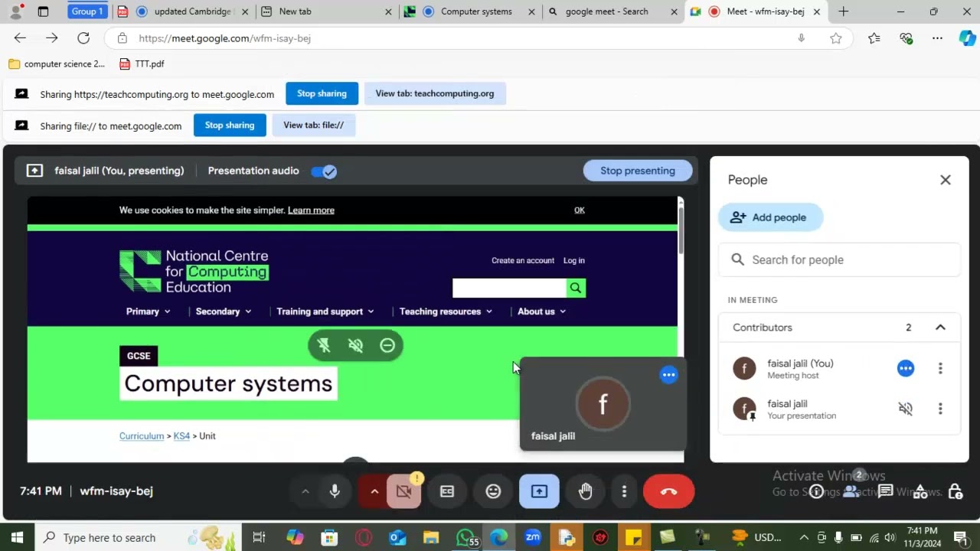Open emoji reactions in Meet
Screen dimensions: 980x551
493,491
